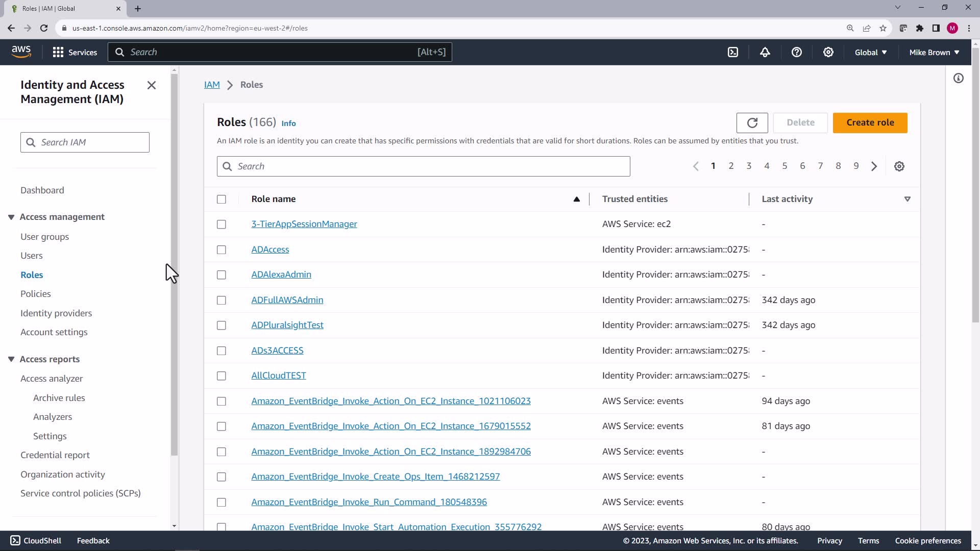The width and height of the screenshot is (980, 551).
Task: Open the info panel icon at right
Action: point(958,78)
